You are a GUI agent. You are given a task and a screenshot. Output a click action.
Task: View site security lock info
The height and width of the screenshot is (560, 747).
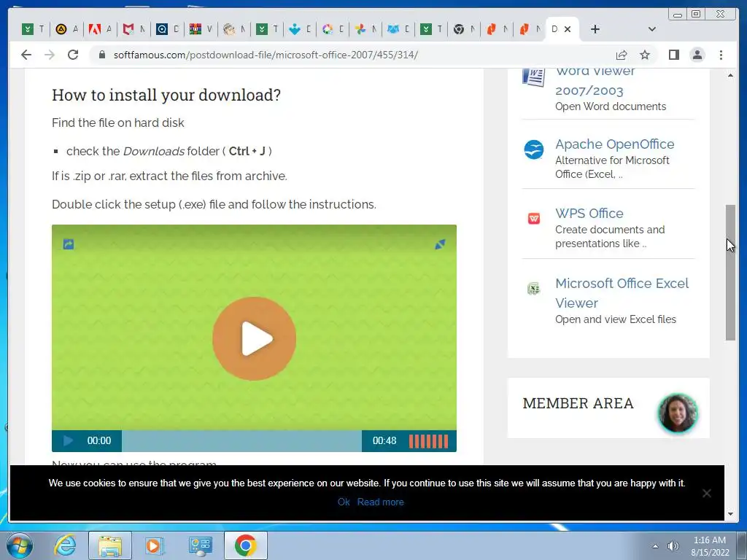pyautogui.click(x=101, y=55)
